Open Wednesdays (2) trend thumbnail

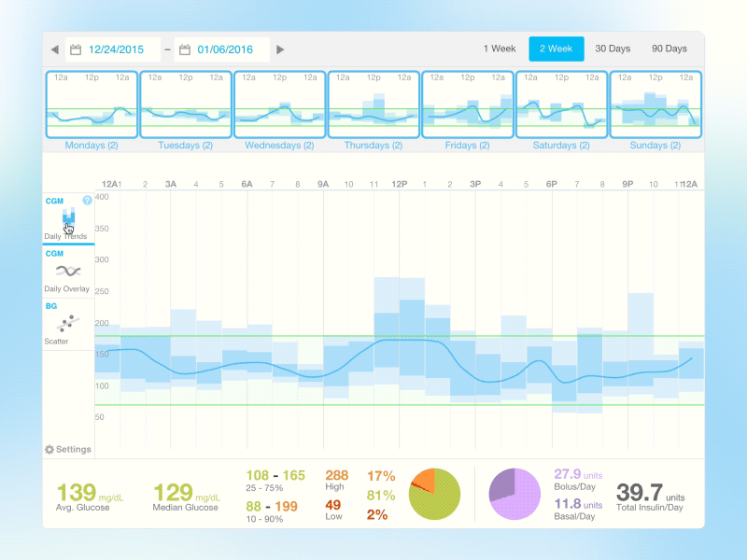click(x=279, y=105)
